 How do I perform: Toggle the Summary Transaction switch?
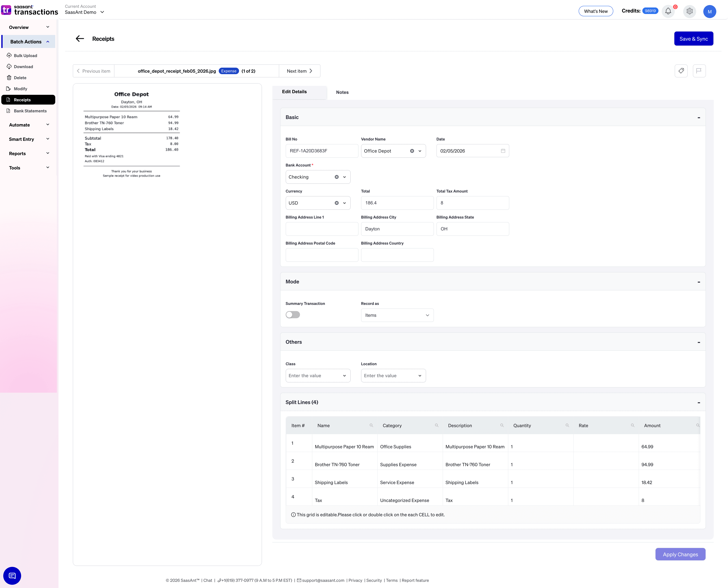pos(293,315)
